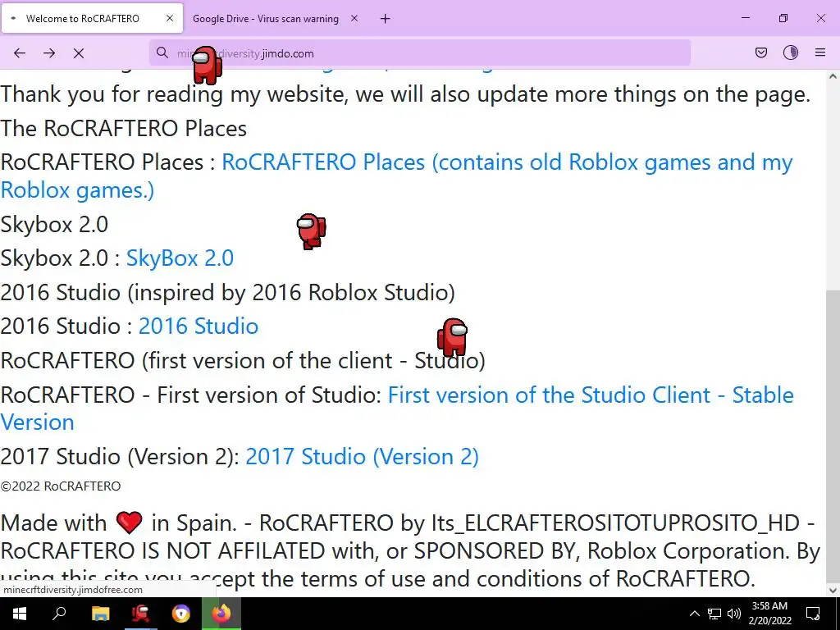The height and width of the screenshot is (630, 840).
Task: Open the clock showing 3:58 AM
Action: pyautogui.click(x=769, y=614)
